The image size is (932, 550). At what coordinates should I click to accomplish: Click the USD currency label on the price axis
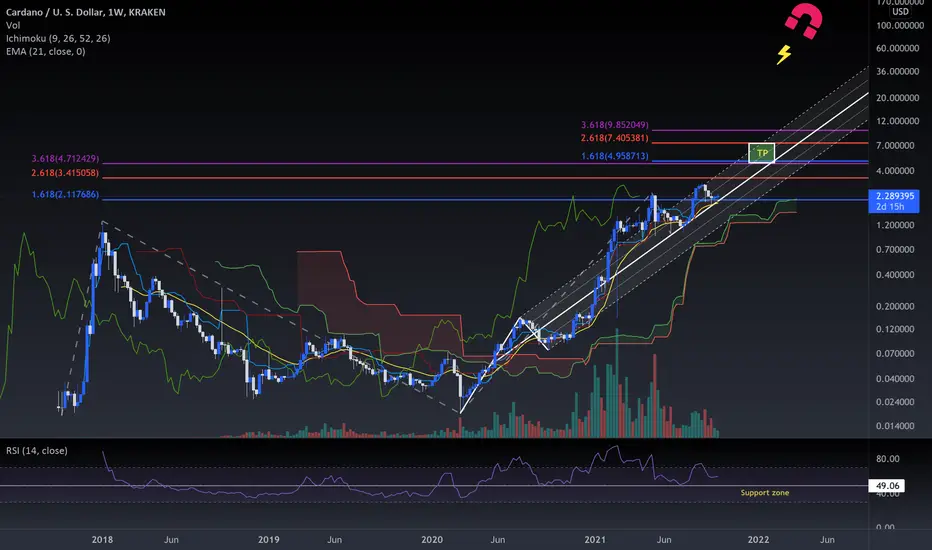pyautogui.click(x=900, y=11)
